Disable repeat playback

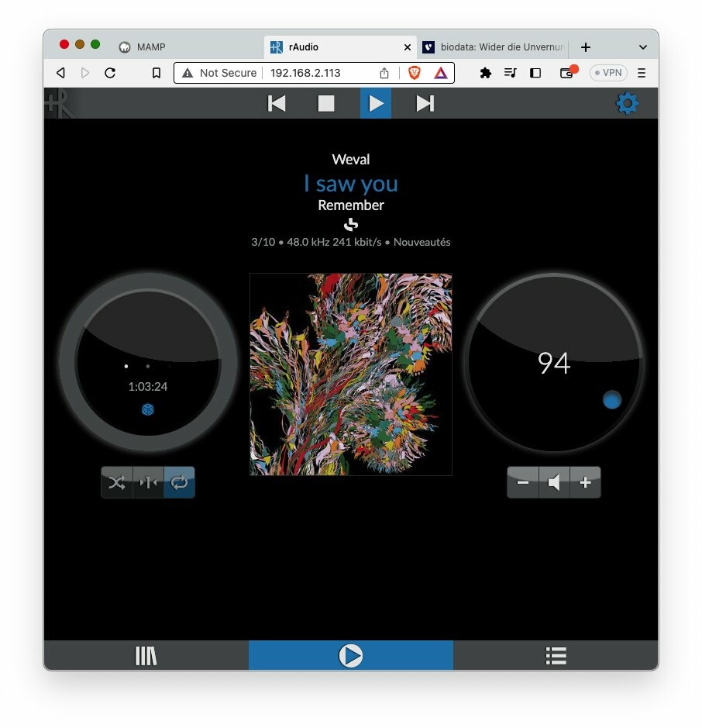click(179, 482)
